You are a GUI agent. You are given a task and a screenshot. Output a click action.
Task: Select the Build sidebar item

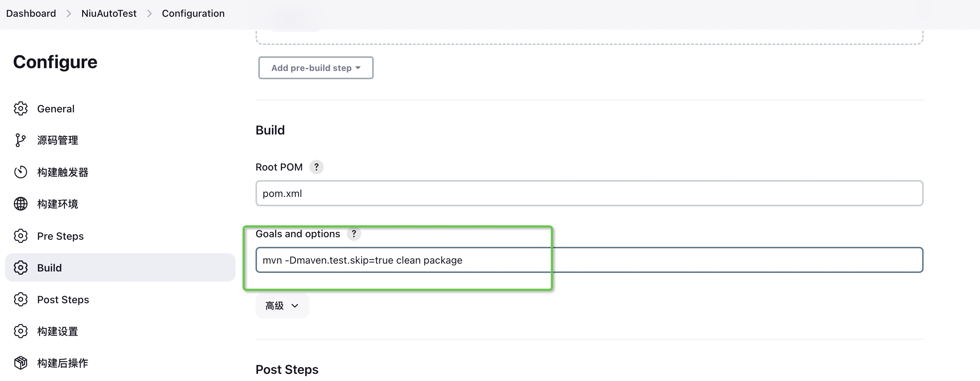pyautogui.click(x=50, y=268)
